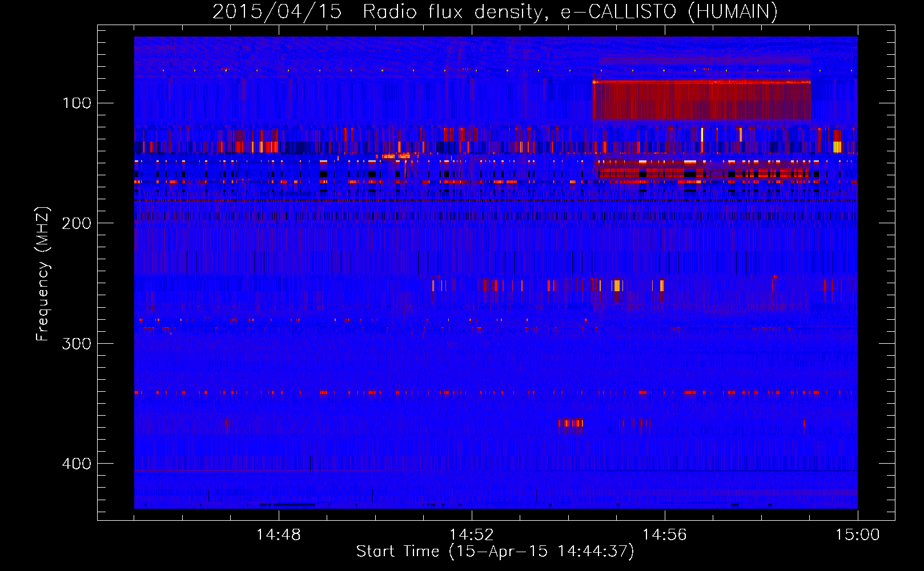Click the 200 frequency tick label
Viewport: 924px width, 571px height.
[x=77, y=223]
